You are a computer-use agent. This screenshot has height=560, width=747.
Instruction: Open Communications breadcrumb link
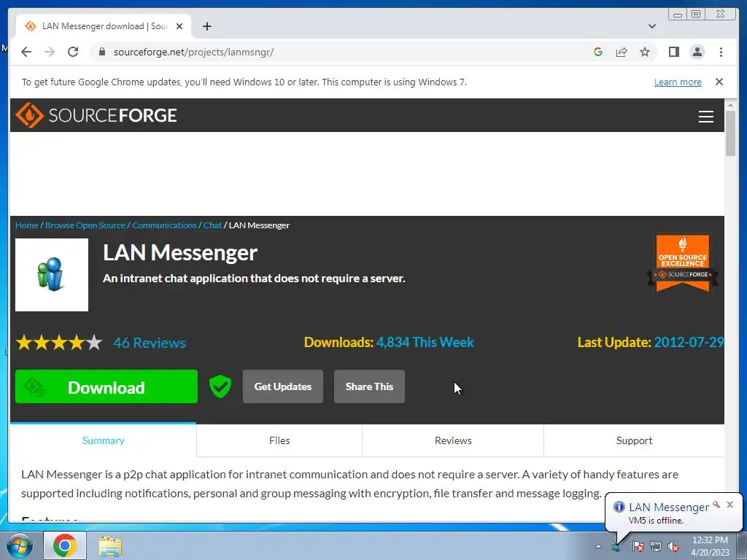[164, 225]
